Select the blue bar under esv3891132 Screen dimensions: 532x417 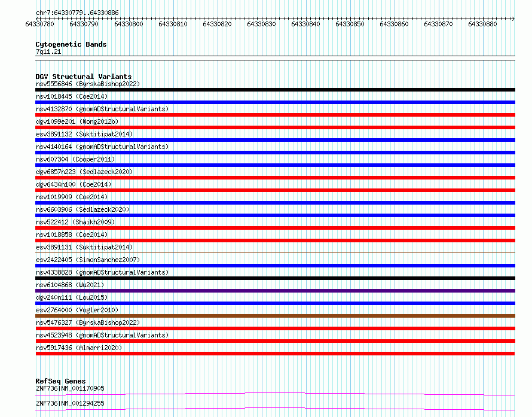[275, 140]
